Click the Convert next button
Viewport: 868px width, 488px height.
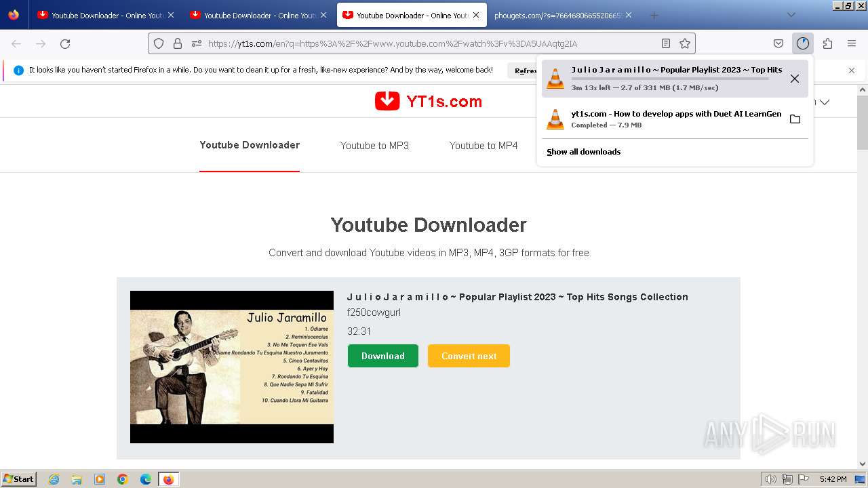[469, 356]
